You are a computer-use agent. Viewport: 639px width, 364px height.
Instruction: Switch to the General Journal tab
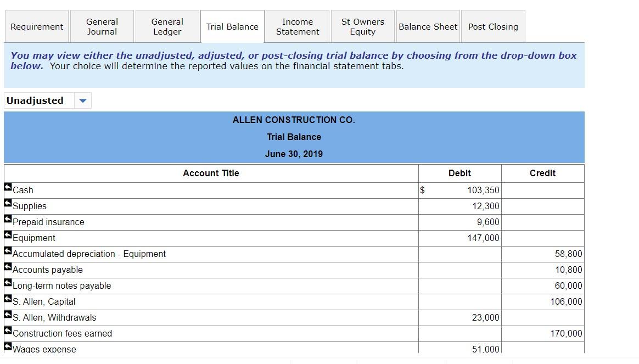102,26
